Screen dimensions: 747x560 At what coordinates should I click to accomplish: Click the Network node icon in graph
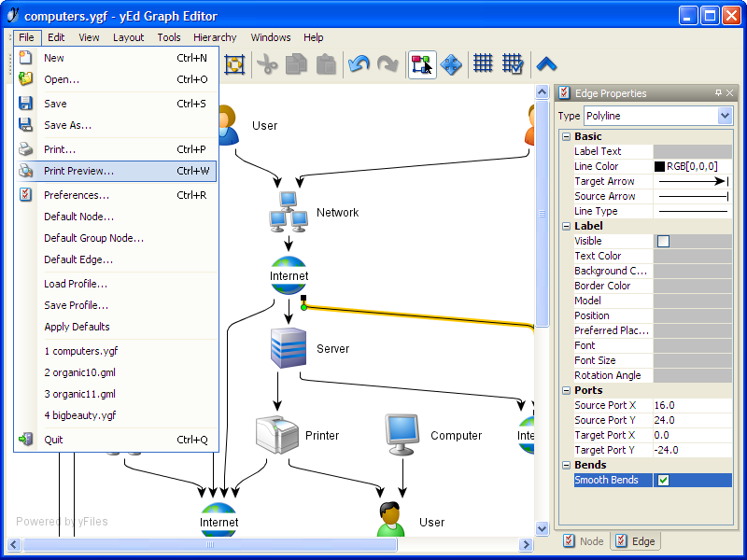point(289,212)
